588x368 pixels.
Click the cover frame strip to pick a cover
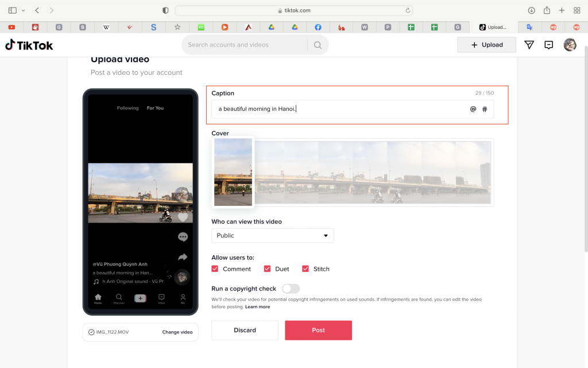(x=372, y=172)
